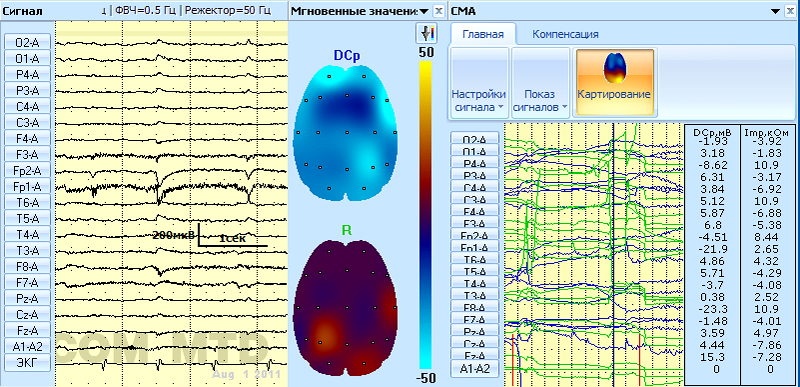Click the right red marker in CMA chart

pos(639,360)
